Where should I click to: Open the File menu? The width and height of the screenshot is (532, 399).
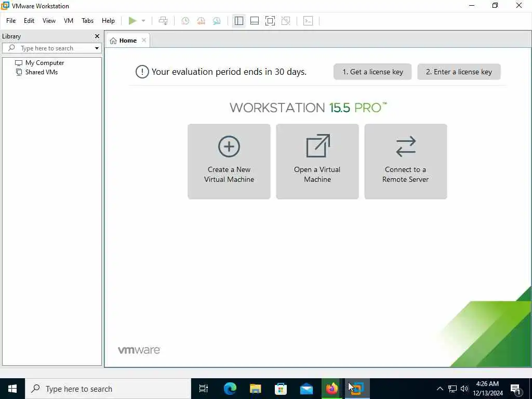click(x=11, y=21)
